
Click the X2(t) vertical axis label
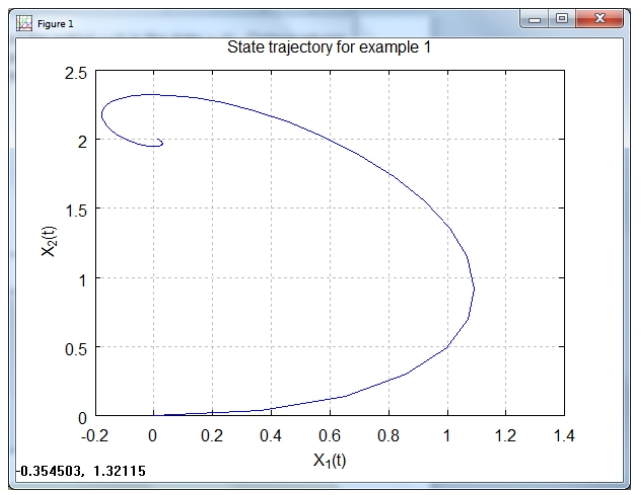(x=49, y=241)
